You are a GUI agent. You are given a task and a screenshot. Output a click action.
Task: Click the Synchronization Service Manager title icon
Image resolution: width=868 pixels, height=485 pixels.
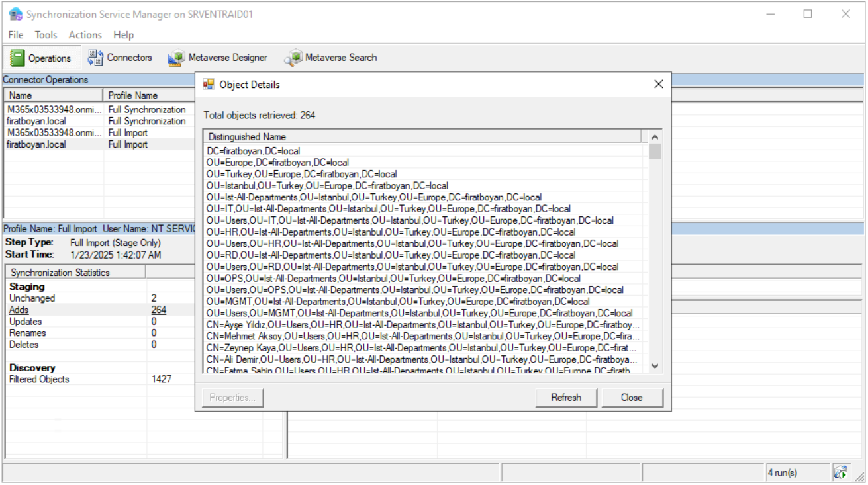point(15,14)
